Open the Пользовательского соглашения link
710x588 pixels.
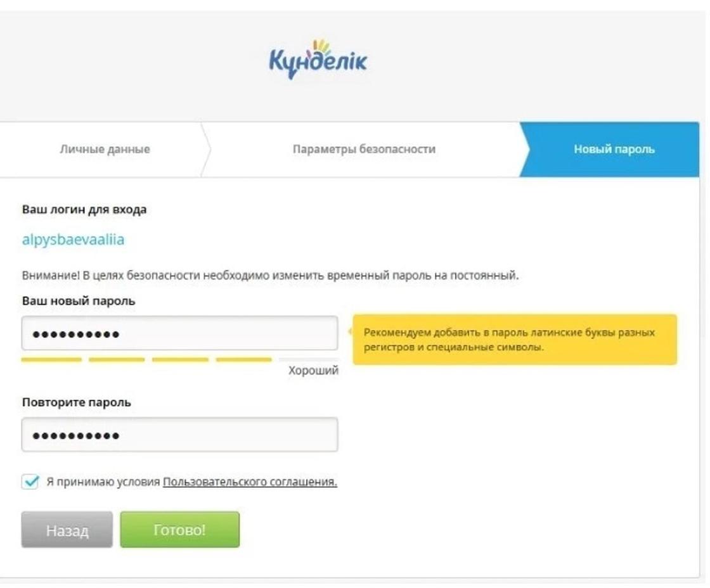[250, 482]
